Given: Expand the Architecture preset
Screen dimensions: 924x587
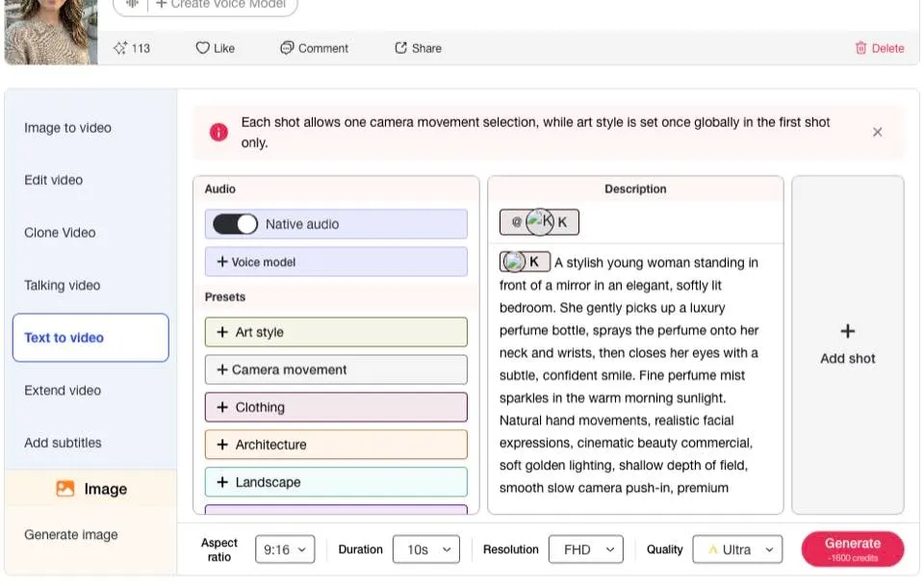Looking at the screenshot, I should click(336, 445).
